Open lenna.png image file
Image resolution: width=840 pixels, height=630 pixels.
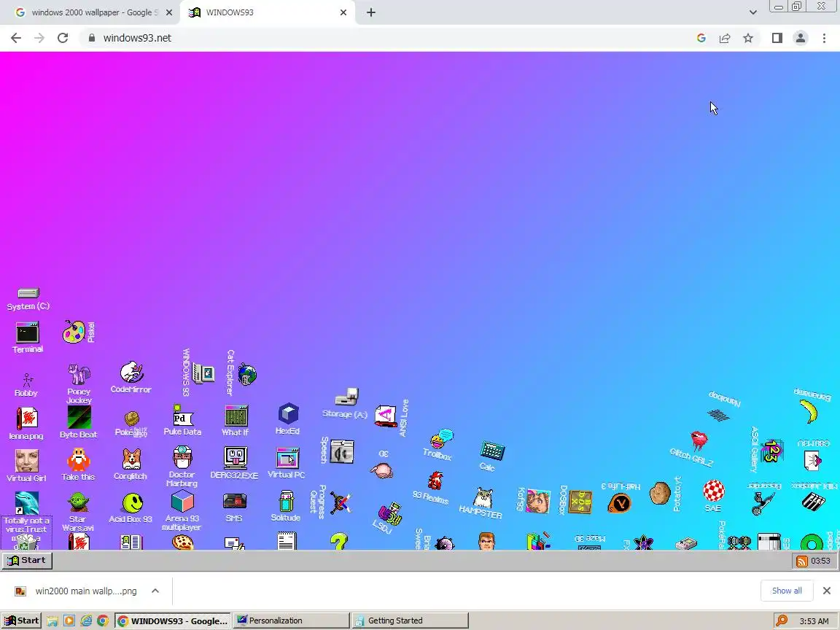[x=27, y=419]
